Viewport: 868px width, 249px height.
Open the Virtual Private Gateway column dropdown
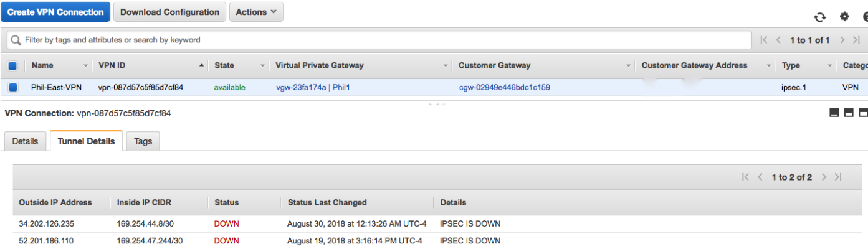tap(446, 65)
